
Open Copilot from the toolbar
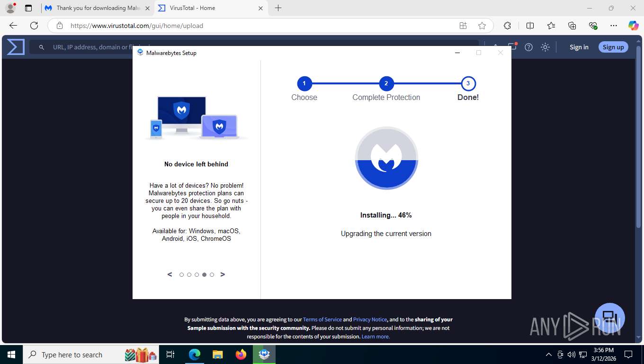pyautogui.click(x=634, y=26)
